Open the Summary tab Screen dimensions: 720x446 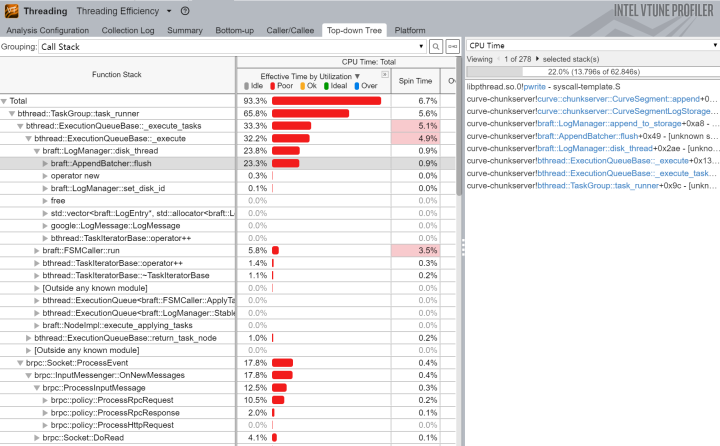click(x=185, y=30)
